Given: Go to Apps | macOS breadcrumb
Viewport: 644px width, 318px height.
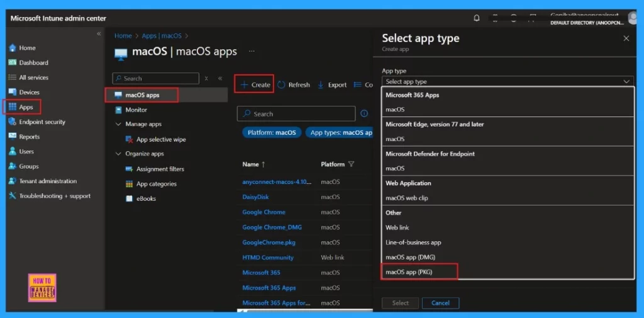Looking at the screenshot, I should tap(162, 36).
